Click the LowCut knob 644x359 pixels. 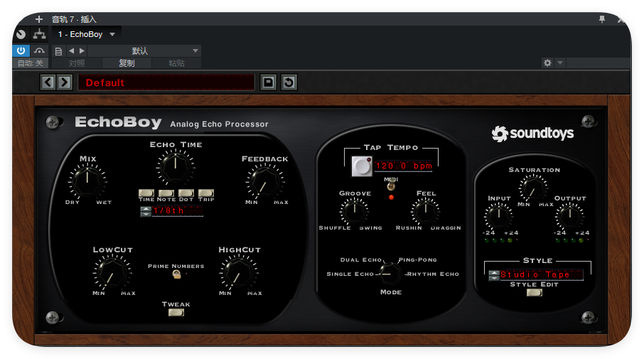[x=112, y=272]
